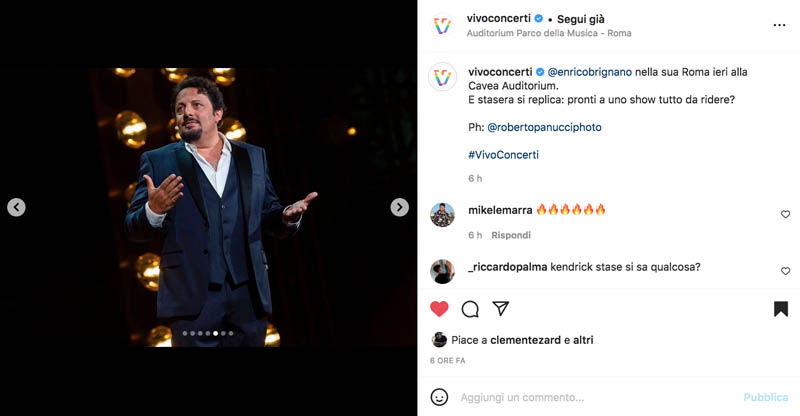Go to the next carousel photo

click(399, 207)
